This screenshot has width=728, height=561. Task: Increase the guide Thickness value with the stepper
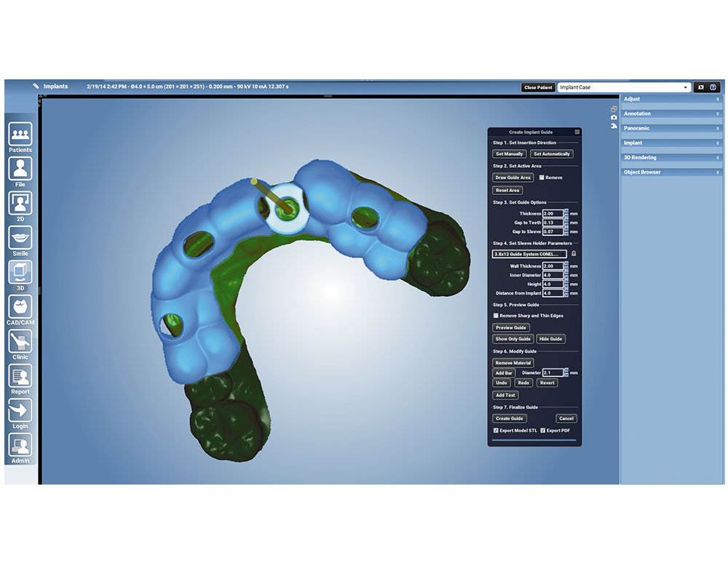click(x=566, y=210)
